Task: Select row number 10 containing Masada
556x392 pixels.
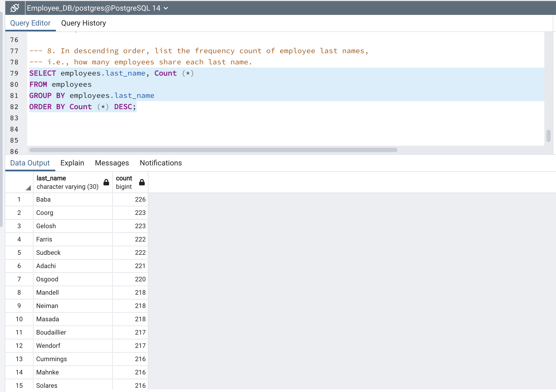Action: [19, 319]
